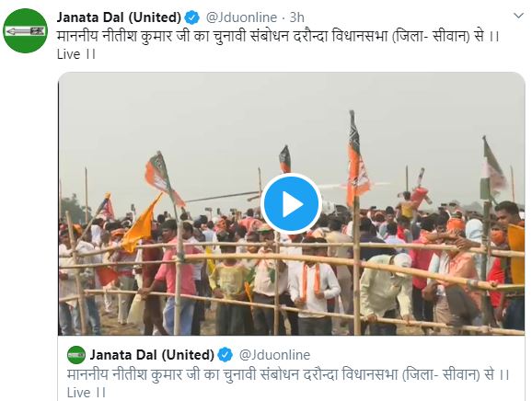
Task: Open the quoted tweet's Janata Dal (United) name
Action: [x=152, y=355]
